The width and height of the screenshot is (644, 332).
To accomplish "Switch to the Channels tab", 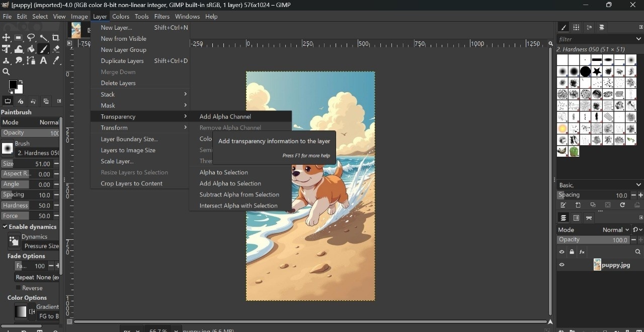I will [x=576, y=218].
